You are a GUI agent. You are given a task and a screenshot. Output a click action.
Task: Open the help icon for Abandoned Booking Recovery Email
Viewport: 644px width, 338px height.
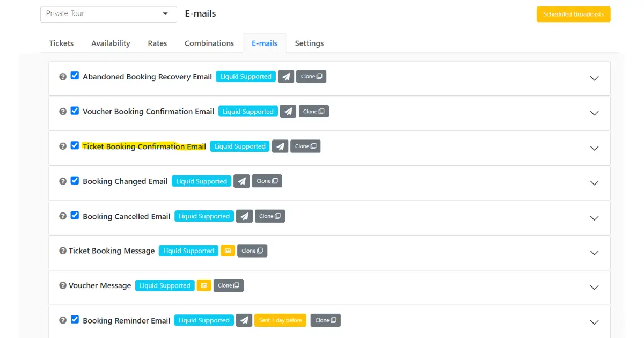click(63, 76)
